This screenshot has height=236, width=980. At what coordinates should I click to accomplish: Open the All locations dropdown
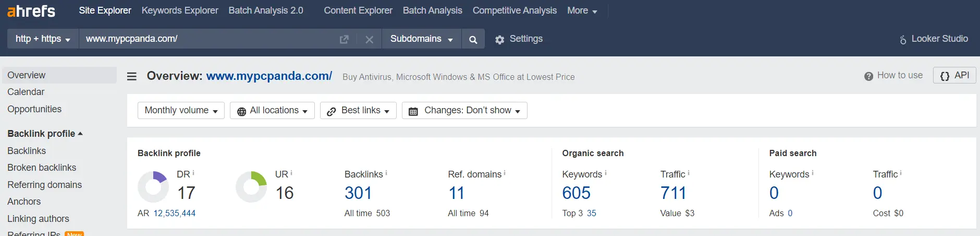pos(272,110)
